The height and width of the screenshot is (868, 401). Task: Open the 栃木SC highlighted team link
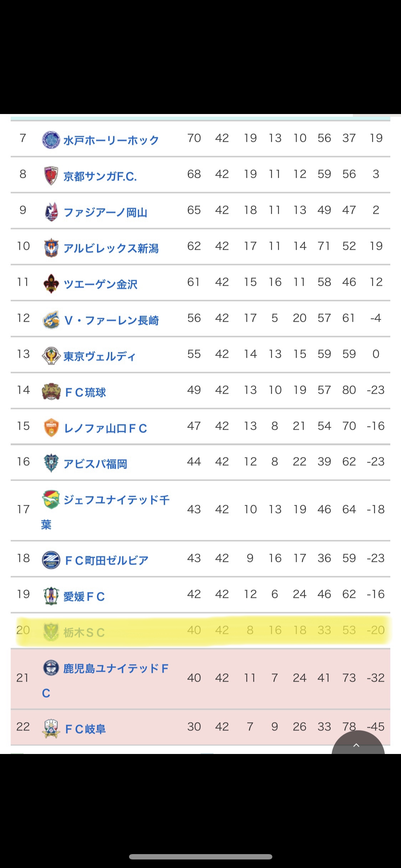[x=84, y=632]
